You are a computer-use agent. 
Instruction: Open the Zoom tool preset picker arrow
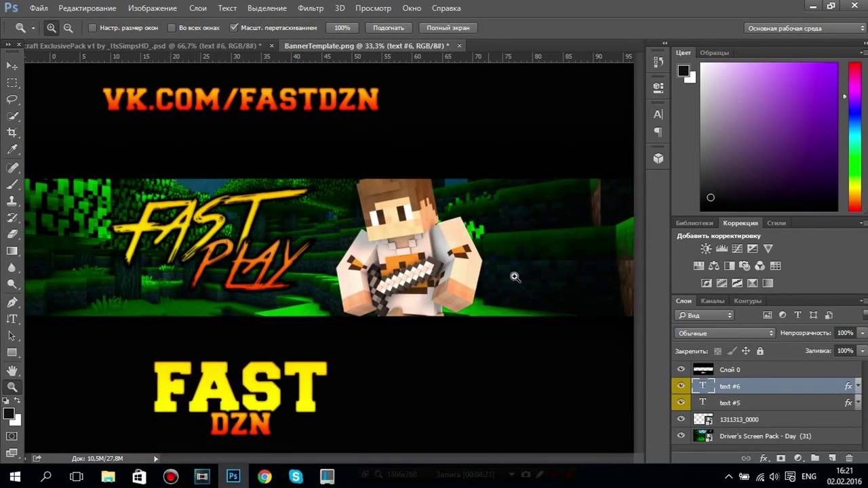(33, 28)
